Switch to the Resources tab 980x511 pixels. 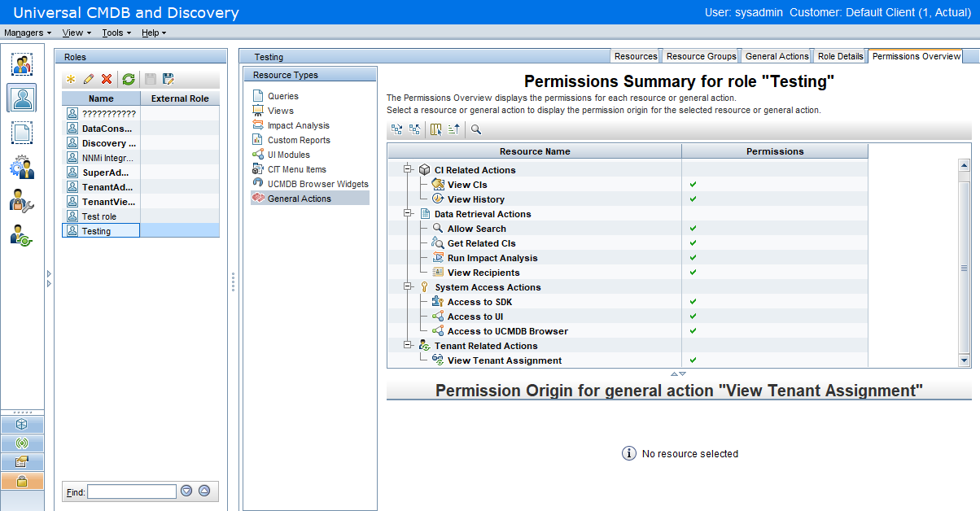pyautogui.click(x=635, y=55)
